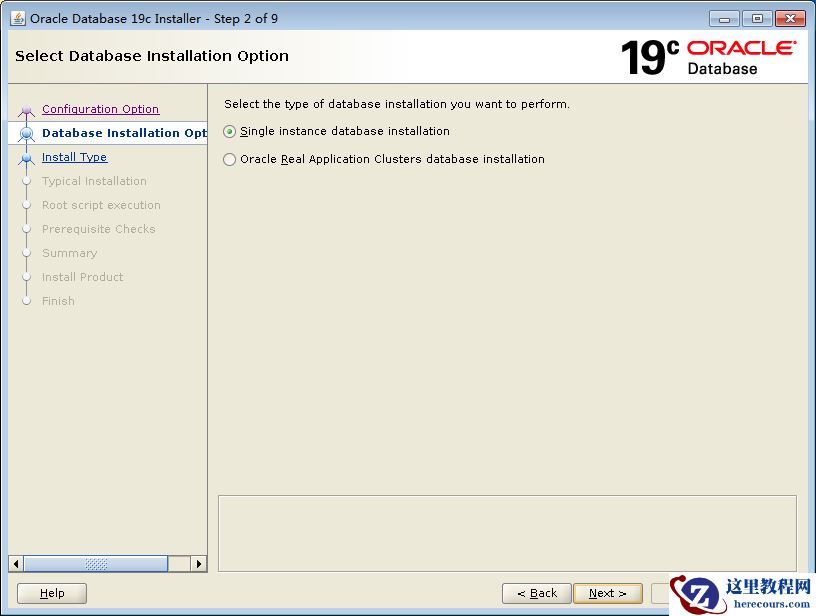Screen dimensions: 816x616
Task: Click the sidebar scroll right arrow
Action: point(199,564)
